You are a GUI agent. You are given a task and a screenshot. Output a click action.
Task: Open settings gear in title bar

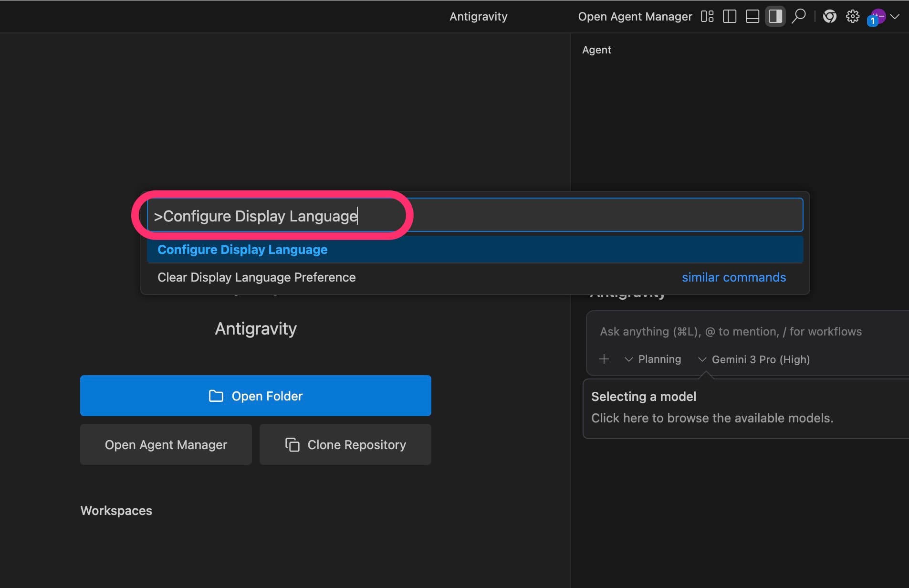(853, 17)
